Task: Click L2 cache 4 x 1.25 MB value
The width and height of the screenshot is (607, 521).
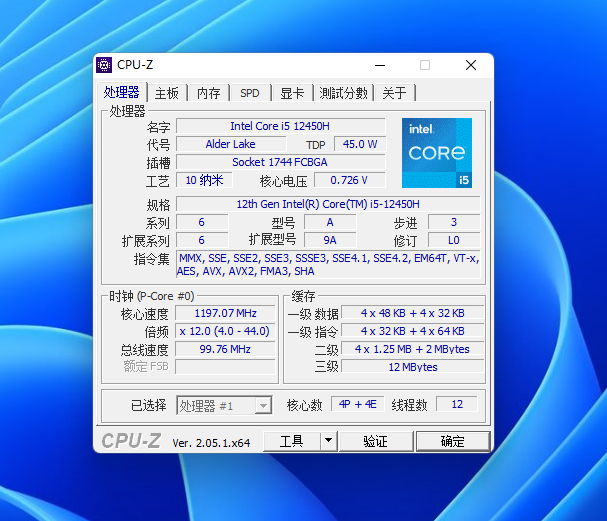Action: (413, 349)
